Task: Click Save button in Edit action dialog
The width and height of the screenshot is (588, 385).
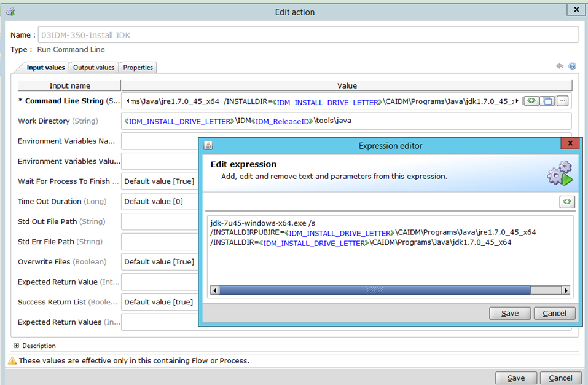Action: [515, 378]
